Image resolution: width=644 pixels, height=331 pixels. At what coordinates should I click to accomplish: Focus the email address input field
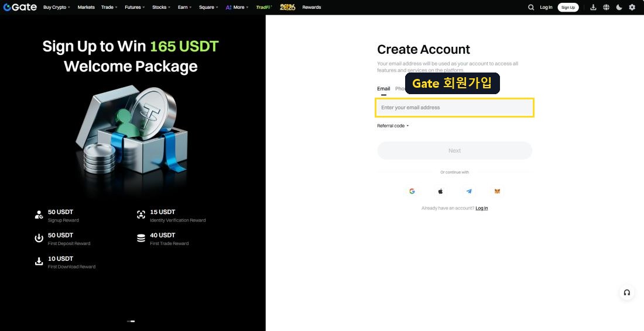pos(455,108)
